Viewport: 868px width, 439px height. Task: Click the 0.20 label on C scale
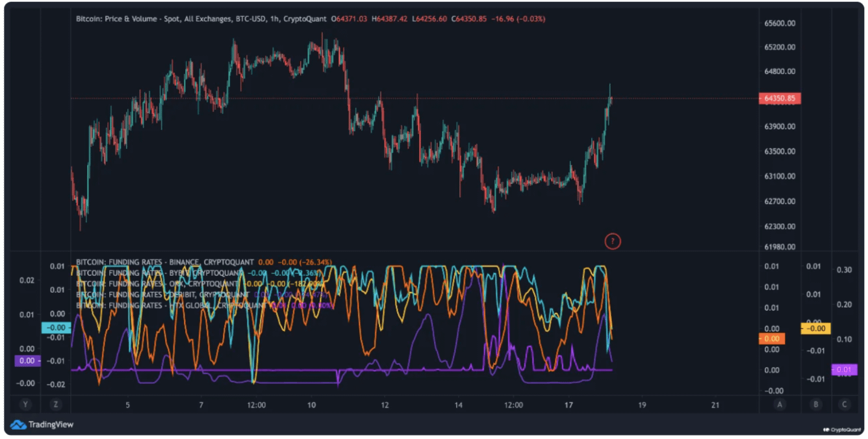click(x=845, y=304)
